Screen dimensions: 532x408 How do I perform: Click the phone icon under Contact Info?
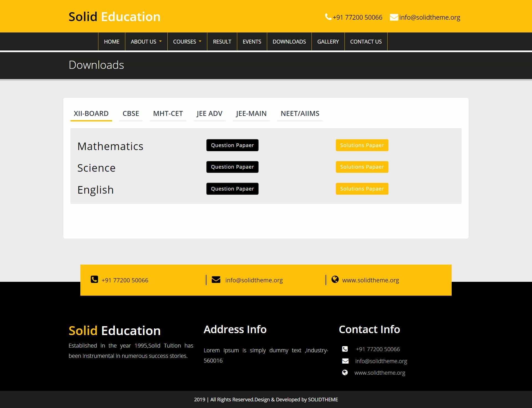coord(345,349)
